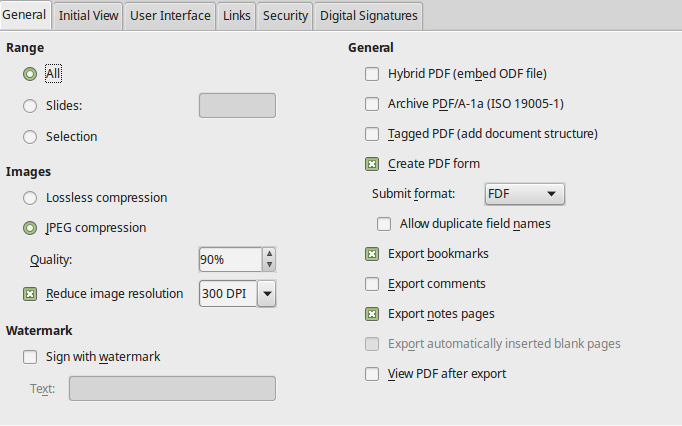682x426 pixels.
Task: Select the Security tab
Action: (x=285, y=16)
